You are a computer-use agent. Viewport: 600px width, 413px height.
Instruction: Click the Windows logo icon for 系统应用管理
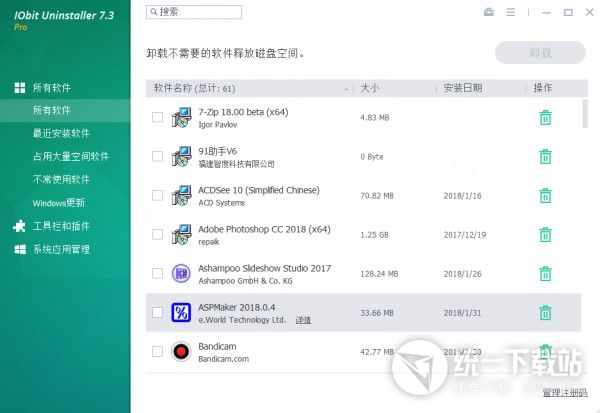(20, 250)
